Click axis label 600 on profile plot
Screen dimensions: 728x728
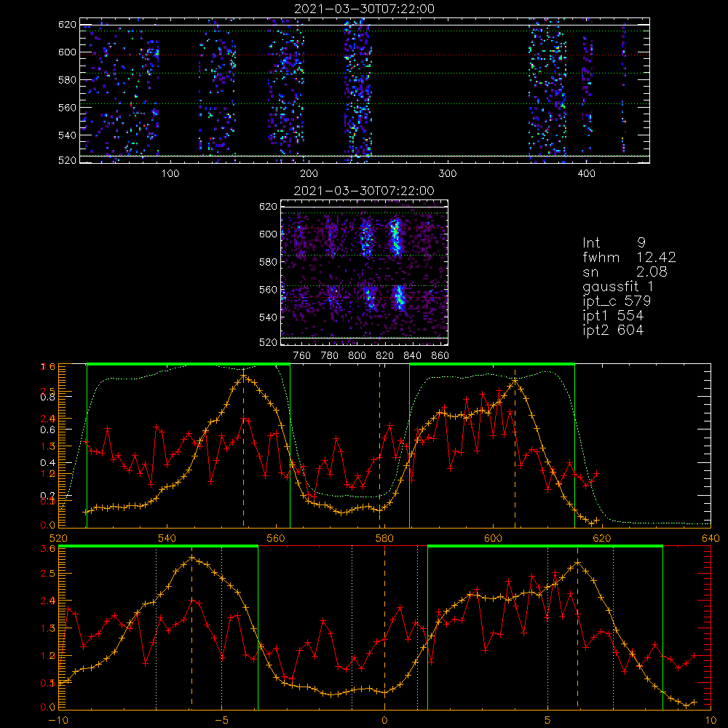(493, 538)
